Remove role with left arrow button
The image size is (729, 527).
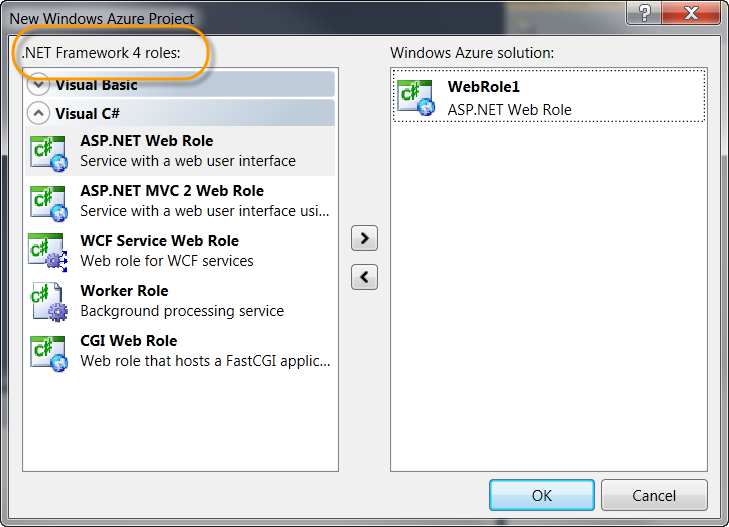click(x=364, y=277)
